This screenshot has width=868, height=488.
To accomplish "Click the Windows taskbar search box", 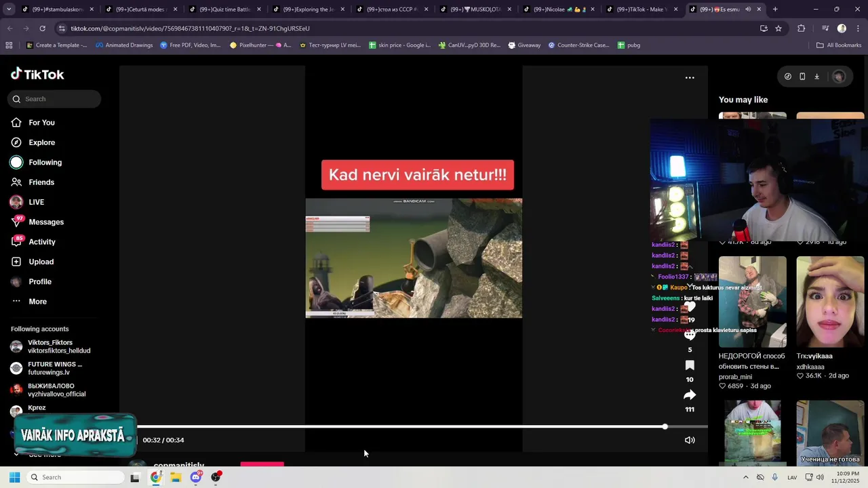I will point(75,477).
